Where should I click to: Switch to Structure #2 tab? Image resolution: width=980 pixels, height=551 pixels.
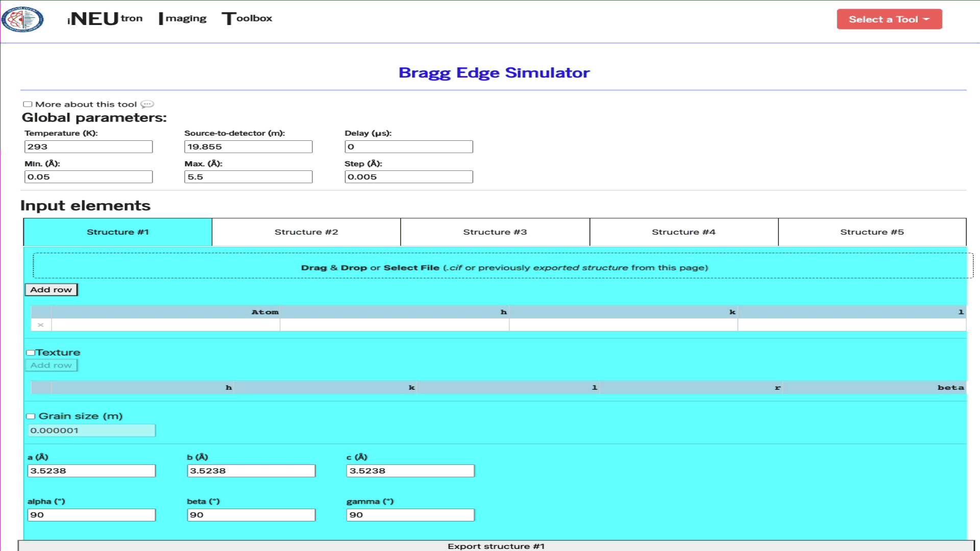tap(306, 232)
